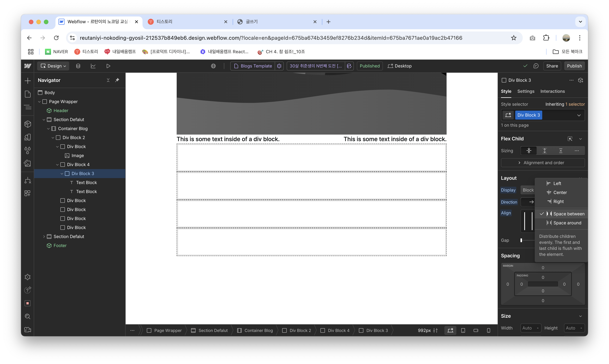Click the create component icon for Div Block 3

click(580, 80)
